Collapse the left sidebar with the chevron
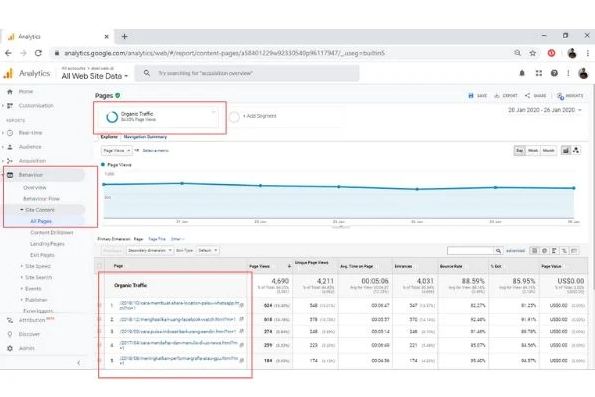595x397 pixels. [79, 363]
